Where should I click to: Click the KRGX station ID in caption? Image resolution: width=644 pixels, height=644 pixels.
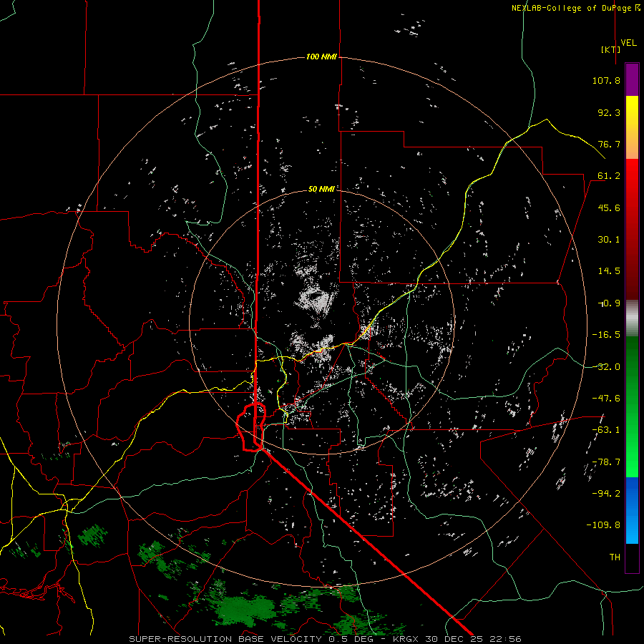(406, 639)
